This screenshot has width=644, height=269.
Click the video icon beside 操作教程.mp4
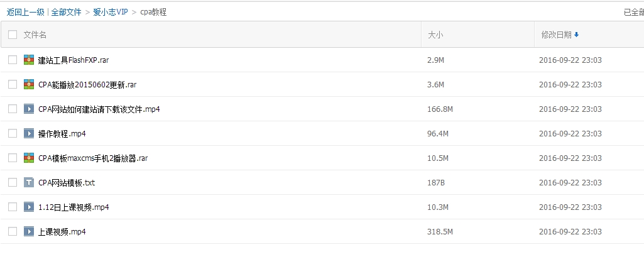[29, 133]
